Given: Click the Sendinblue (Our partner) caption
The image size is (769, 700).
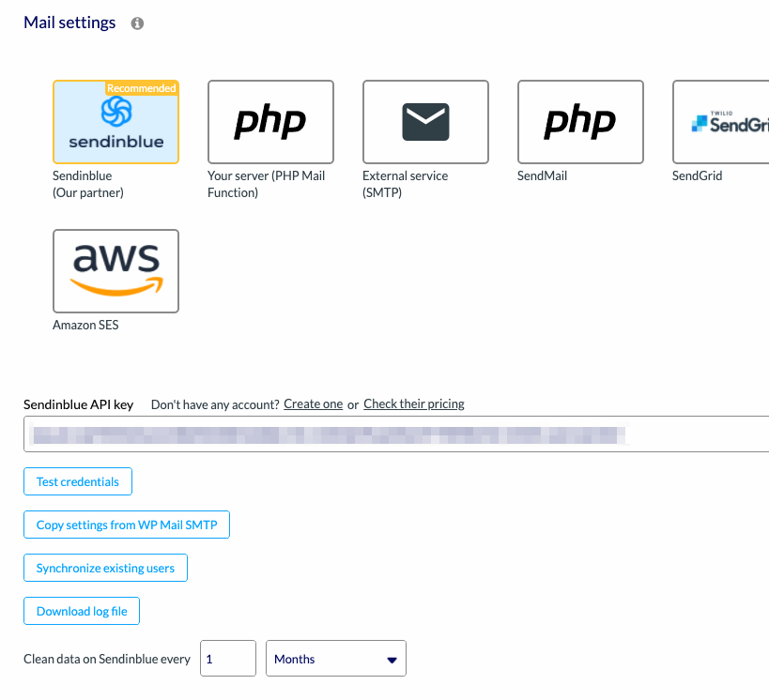Looking at the screenshot, I should [88, 184].
